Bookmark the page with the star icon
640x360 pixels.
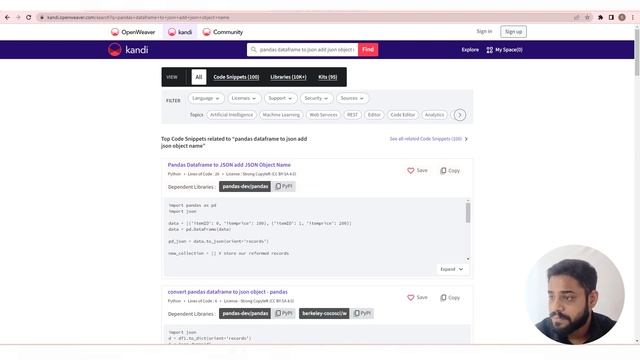pos(587,18)
